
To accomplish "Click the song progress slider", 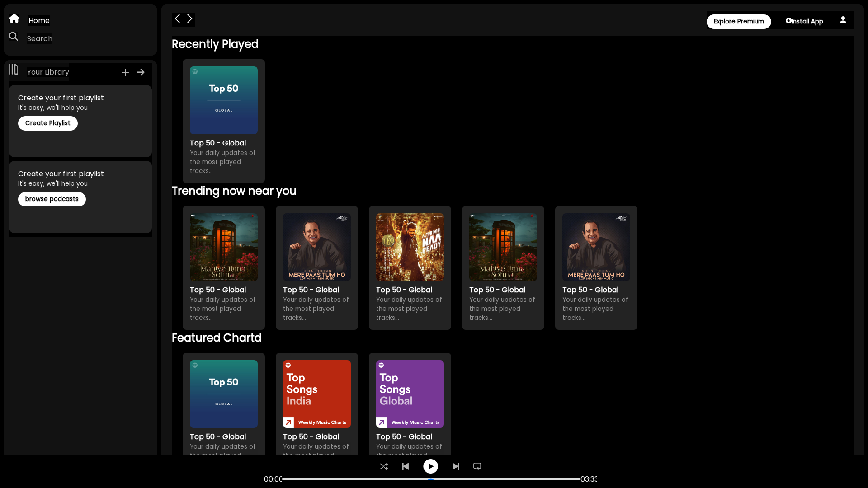I will click(x=431, y=479).
